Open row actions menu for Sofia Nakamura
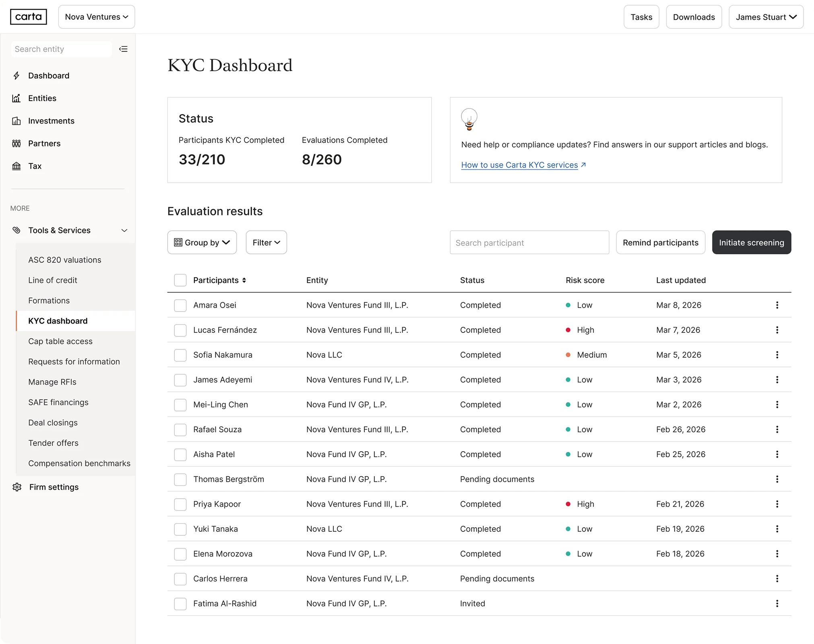This screenshot has width=814, height=644. point(777,355)
